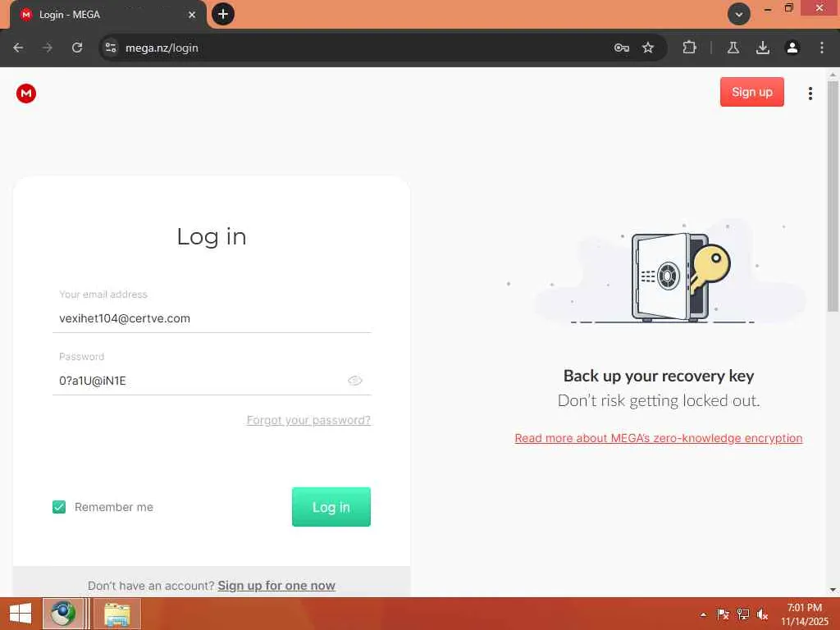
Task: Click the email address input field
Action: click(212, 319)
